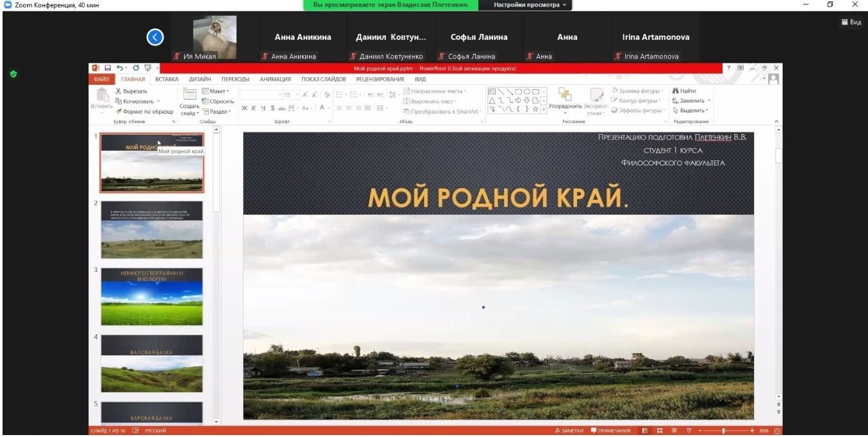Toggle strikethrough abc button
Viewport: 868px width, 437px height.
(x=281, y=108)
